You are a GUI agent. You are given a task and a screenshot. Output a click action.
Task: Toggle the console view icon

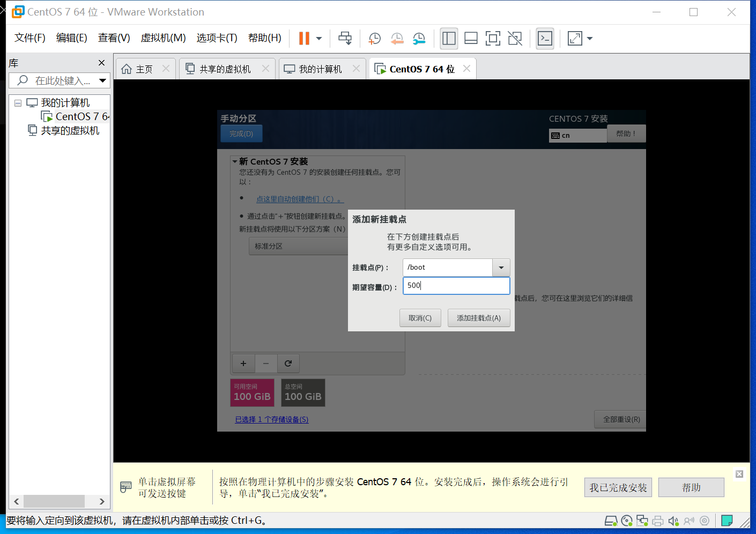pyautogui.click(x=545, y=38)
